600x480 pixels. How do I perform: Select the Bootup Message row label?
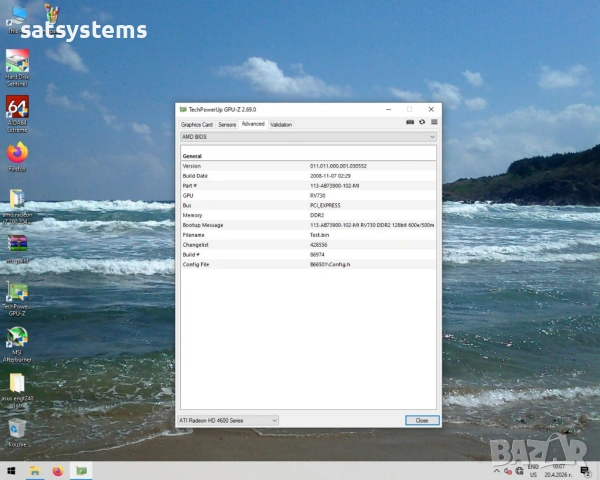click(x=203, y=225)
